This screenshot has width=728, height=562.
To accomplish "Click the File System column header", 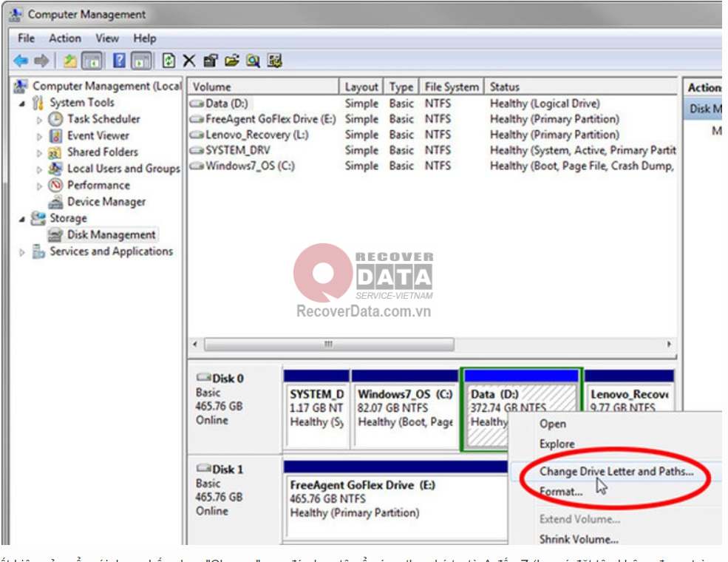I will point(451,87).
